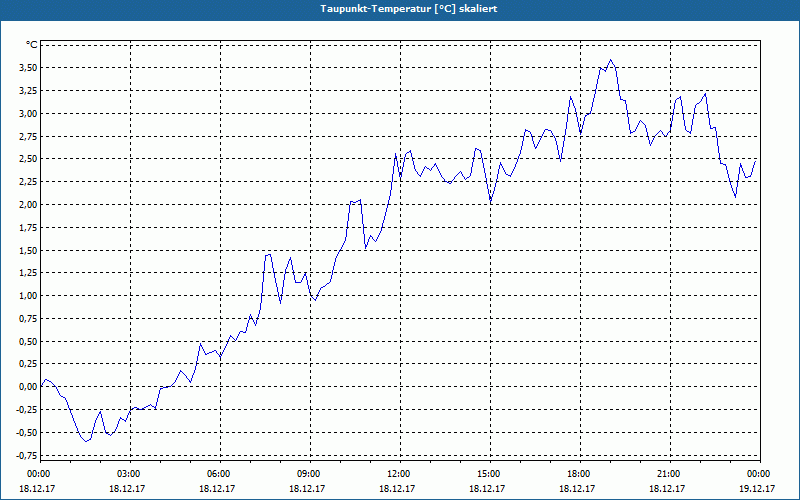800x500 pixels.
Task: Click the '06:00' time label
Action: [220, 474]
